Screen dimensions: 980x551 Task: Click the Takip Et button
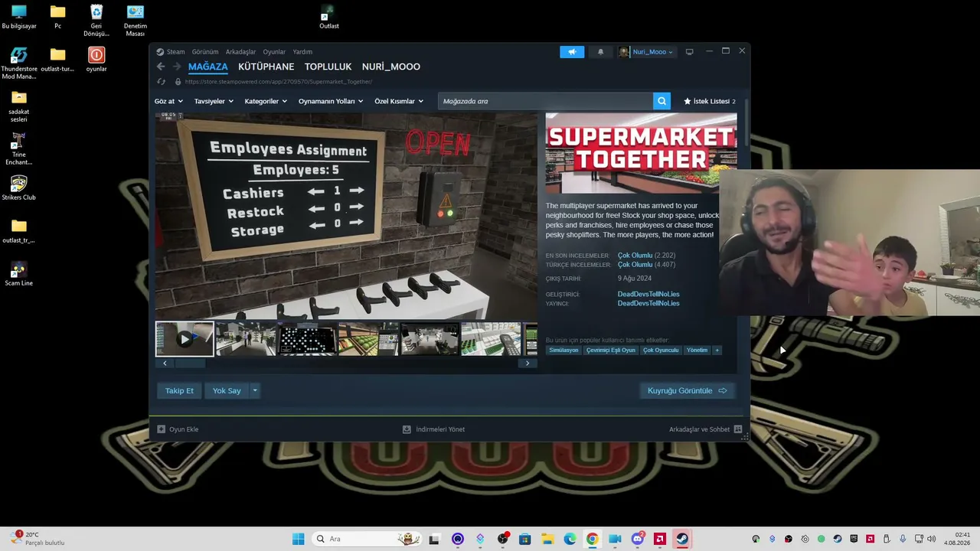coord(180,390)
